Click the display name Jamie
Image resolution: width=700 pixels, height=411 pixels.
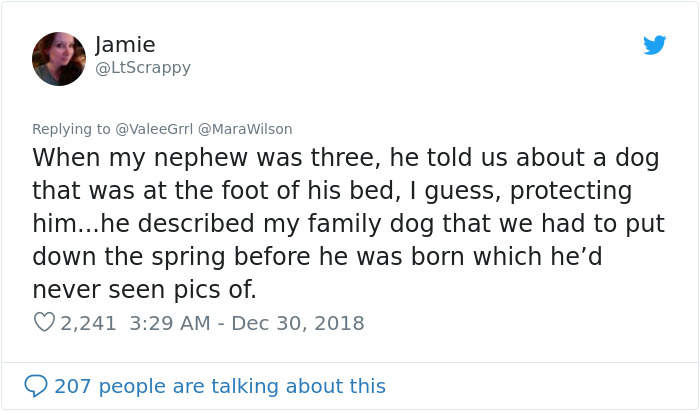tap(125, 45)
